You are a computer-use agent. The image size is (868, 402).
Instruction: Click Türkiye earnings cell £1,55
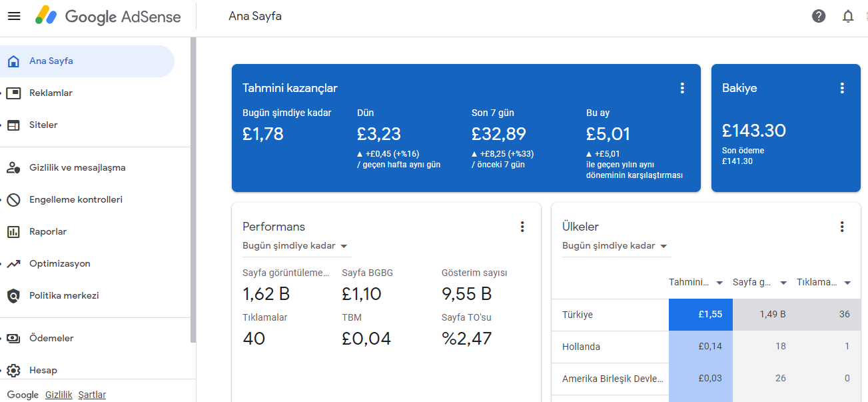click(x=701, y=315)
